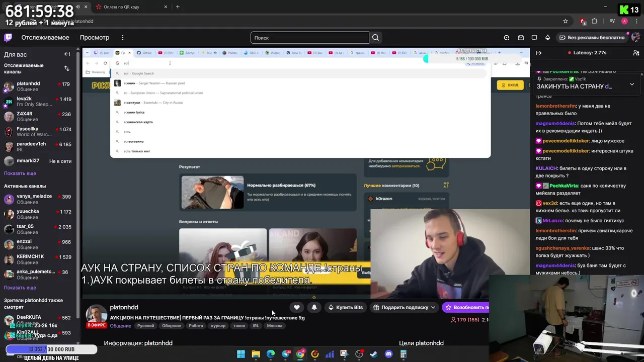Open Twitch notifications inbox
The height and width of the screenshot is (362, 644).
[521, 38]
